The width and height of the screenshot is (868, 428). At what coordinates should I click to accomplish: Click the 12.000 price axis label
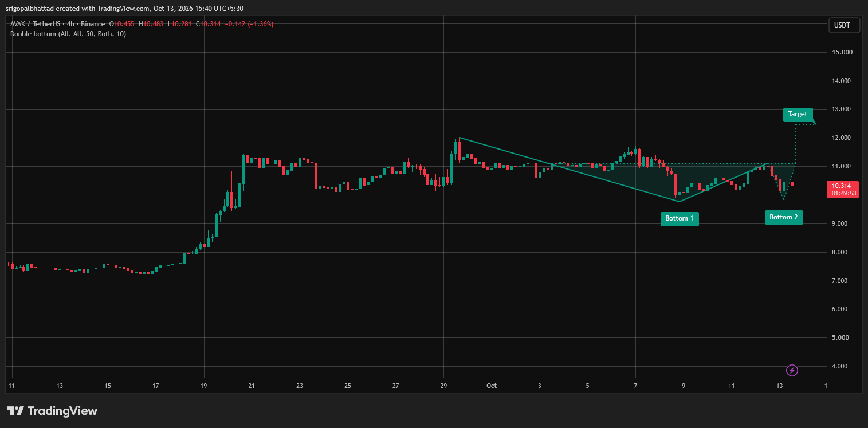[x=842, y=138]
